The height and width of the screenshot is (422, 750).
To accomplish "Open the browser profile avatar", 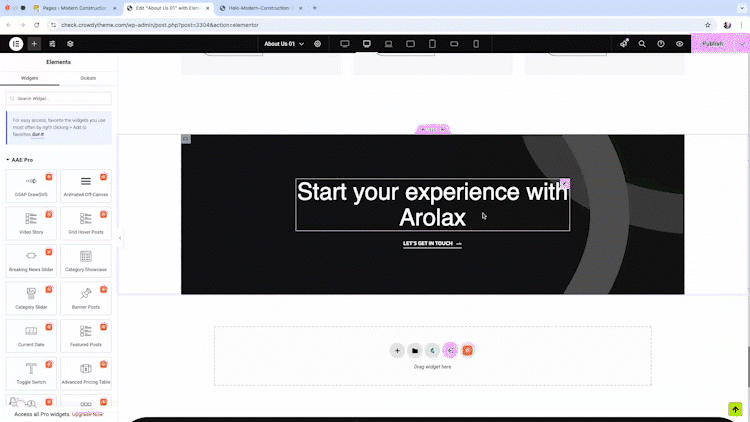I will (x=727, y=25).
